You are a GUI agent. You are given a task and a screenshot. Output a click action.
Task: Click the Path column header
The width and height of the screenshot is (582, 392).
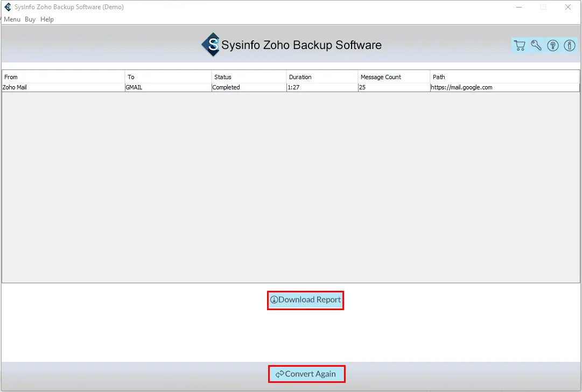pos(505,77)
